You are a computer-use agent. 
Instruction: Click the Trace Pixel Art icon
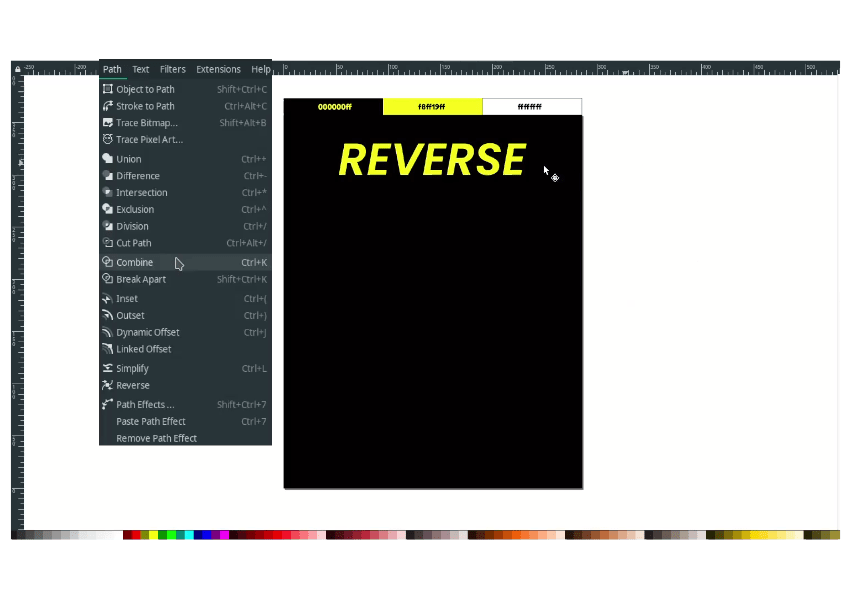pos(108,139)
